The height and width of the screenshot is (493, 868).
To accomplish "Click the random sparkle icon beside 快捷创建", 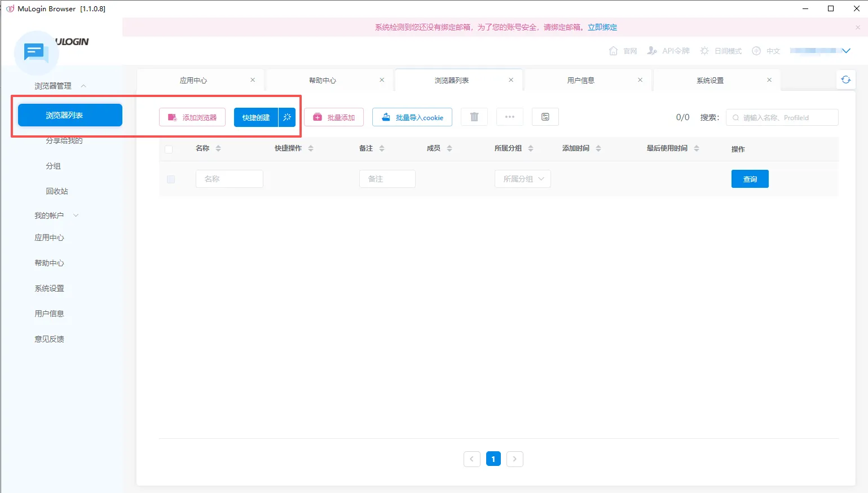I will [287, 117].
